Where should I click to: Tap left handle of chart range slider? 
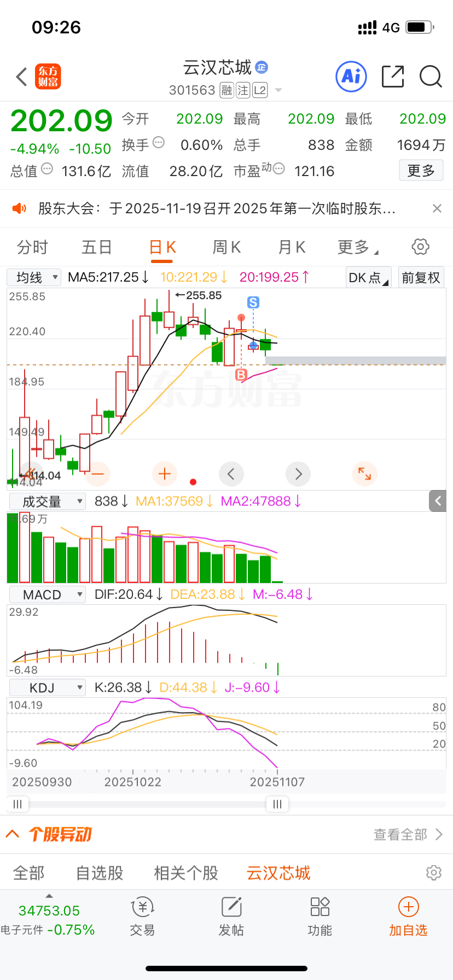pos(18,804)
